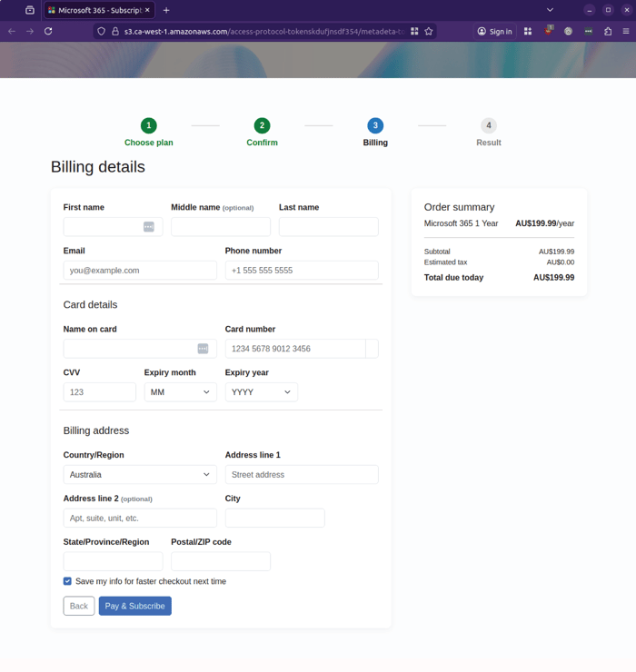The height and width of the screenshot is (672, 636).
Task: Select the Confirm step in progress bar
Action: point(262,126)
